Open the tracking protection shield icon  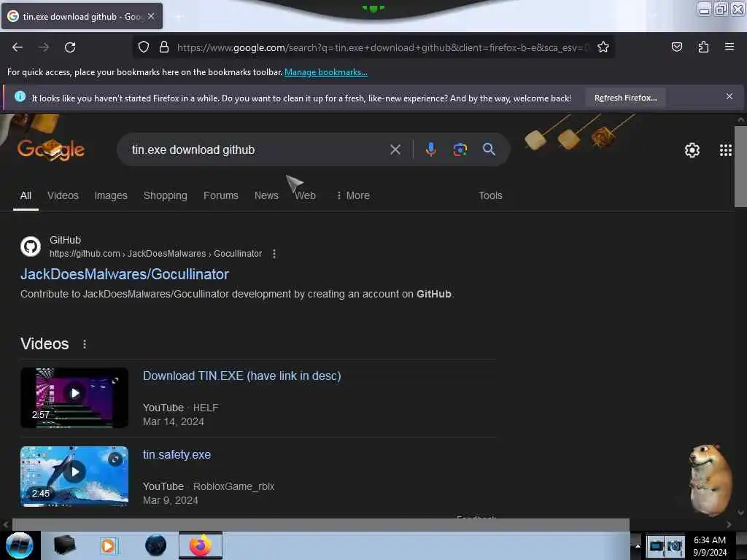coord(144,47)
